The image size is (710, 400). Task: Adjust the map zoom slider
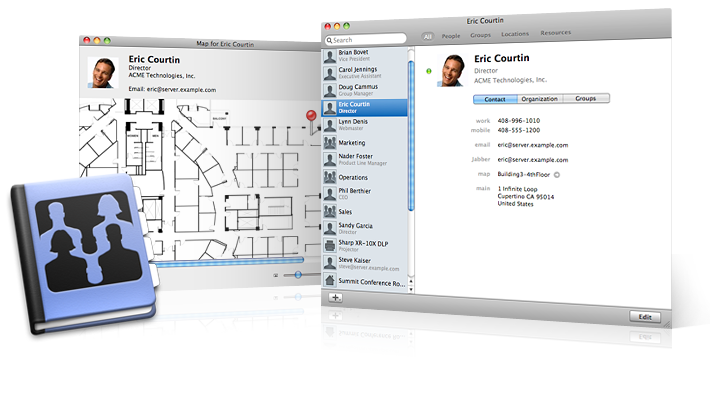[x=298, y=275]
